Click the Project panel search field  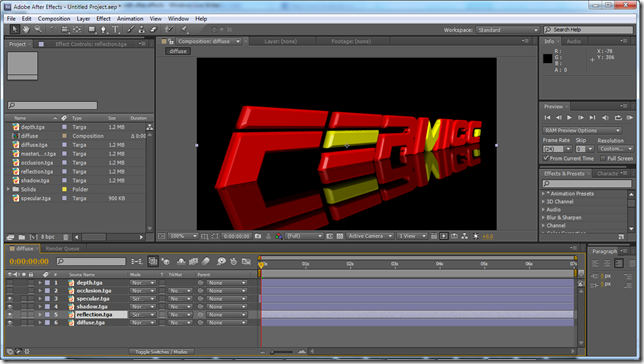click(52, 106)
